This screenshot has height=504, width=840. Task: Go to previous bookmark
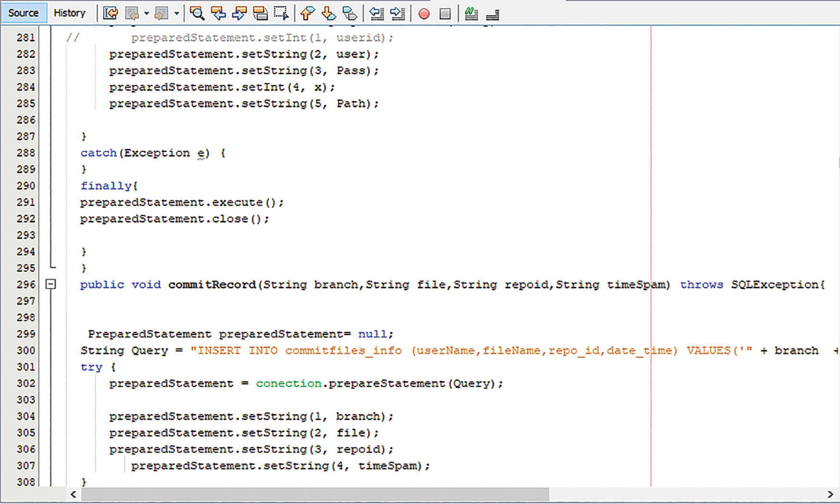(x=307, y=13)
